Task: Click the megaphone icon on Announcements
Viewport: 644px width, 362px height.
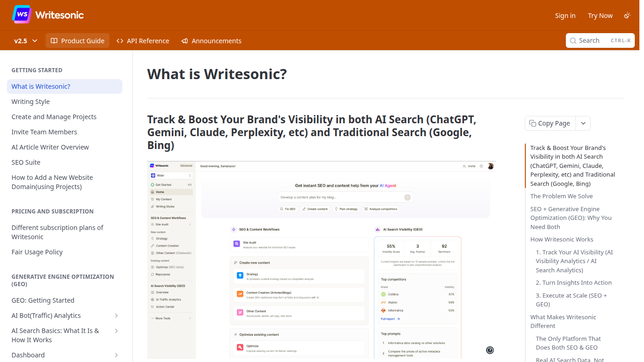Action: point(184,40)
